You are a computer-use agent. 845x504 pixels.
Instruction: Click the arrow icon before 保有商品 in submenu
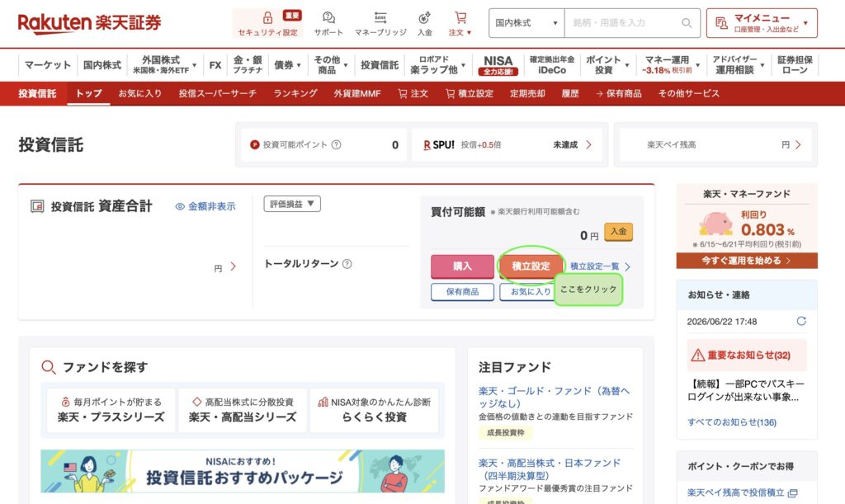coord(599,94)
